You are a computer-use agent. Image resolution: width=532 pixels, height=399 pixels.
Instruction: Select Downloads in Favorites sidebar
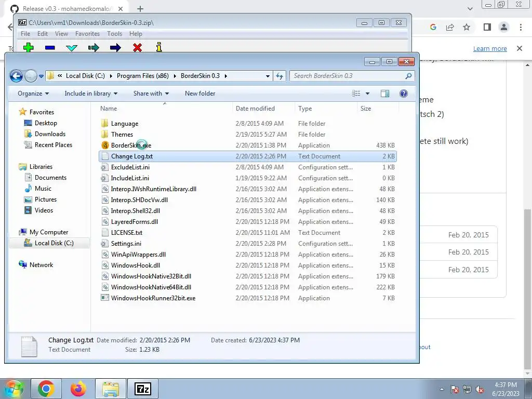[50, 134]
